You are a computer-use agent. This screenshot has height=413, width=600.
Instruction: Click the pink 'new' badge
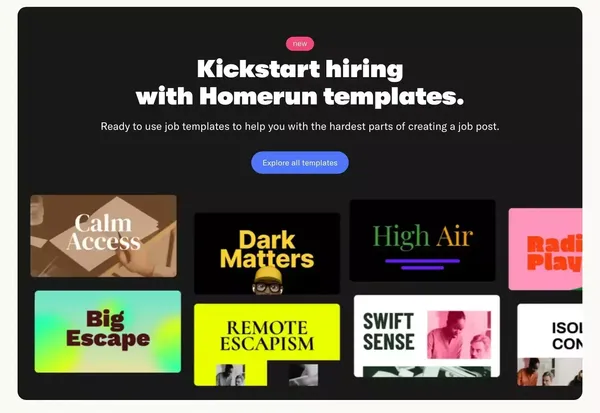(x=300, y=44)
